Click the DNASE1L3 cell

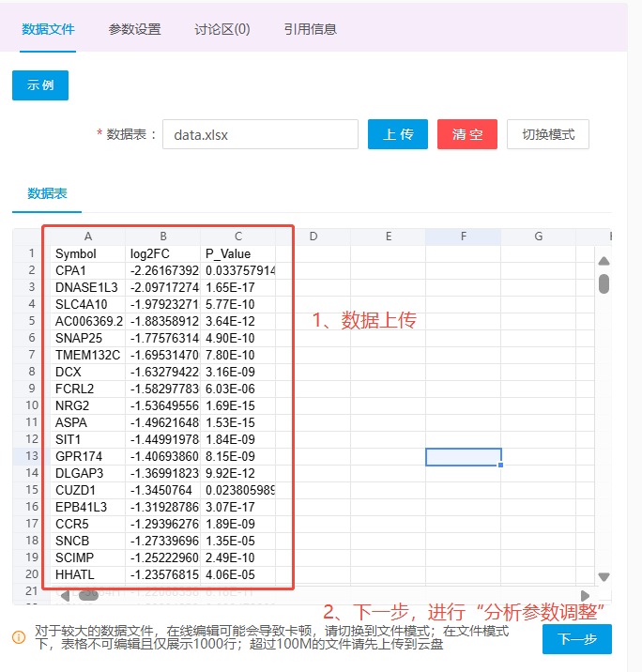point(88,287)
